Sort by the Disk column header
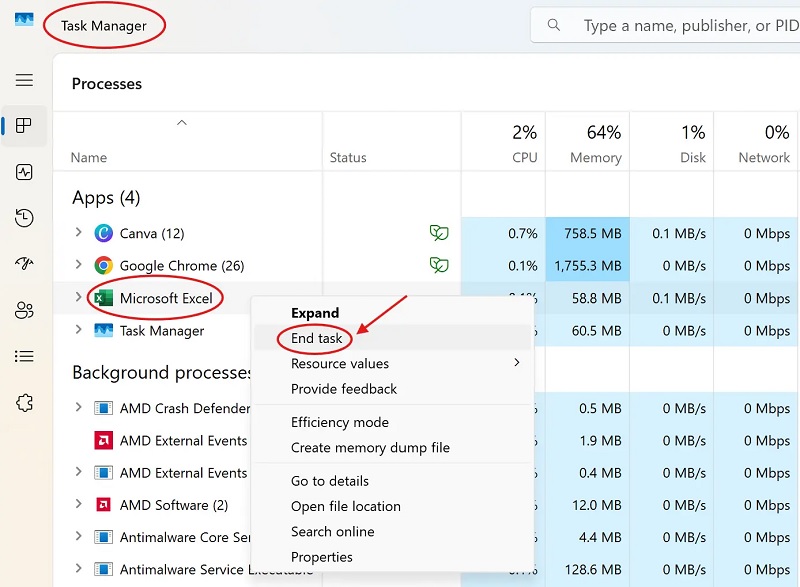 (671, 142)
